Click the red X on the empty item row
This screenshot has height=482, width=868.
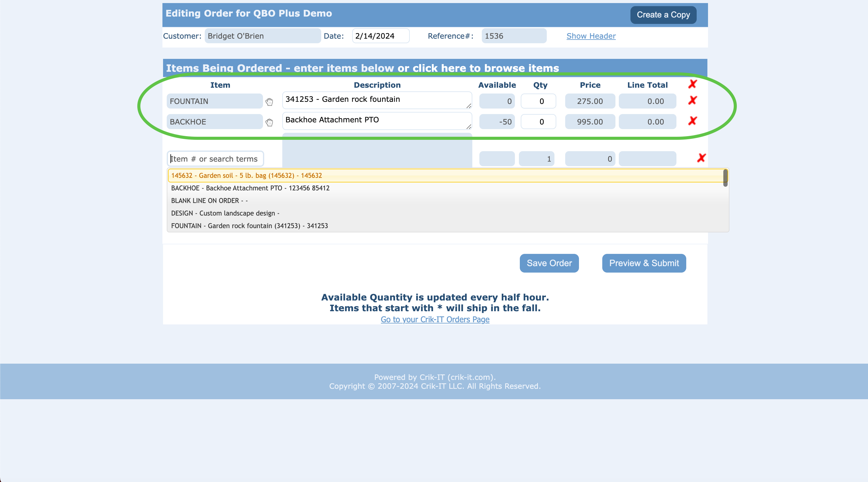[x=701, y=158]
